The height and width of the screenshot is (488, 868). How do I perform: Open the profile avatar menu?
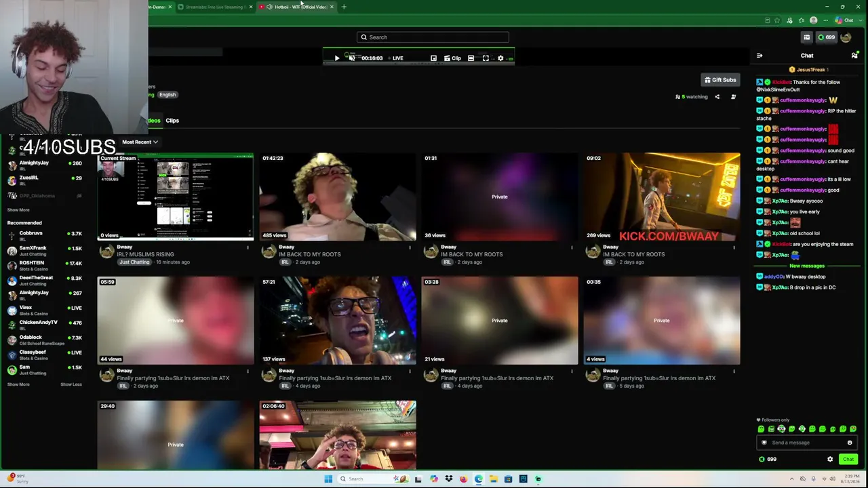(x=846, y=37)
